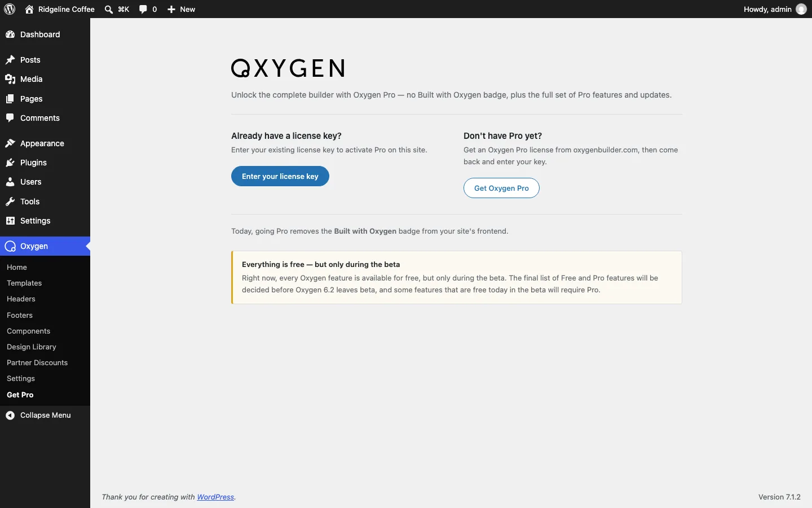Screen dimensions: 812x508
Task: Open the search command palette icon
Action: (109, 9)
